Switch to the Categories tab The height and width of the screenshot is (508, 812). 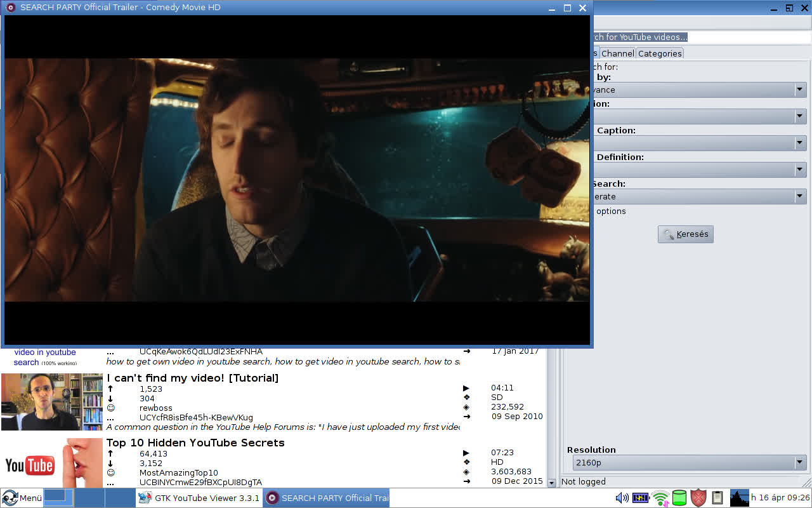click(x=660, y=53)
